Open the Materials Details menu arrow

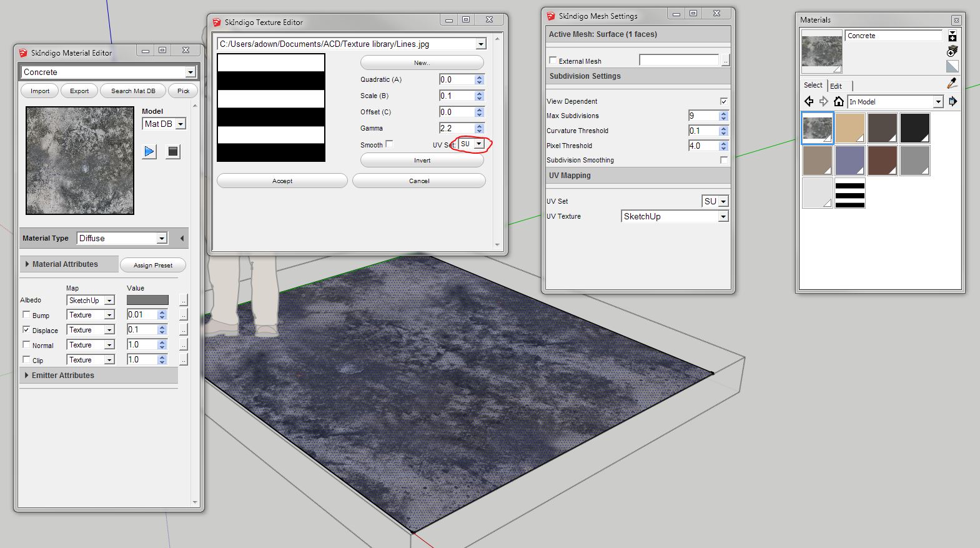click(953, 101)
